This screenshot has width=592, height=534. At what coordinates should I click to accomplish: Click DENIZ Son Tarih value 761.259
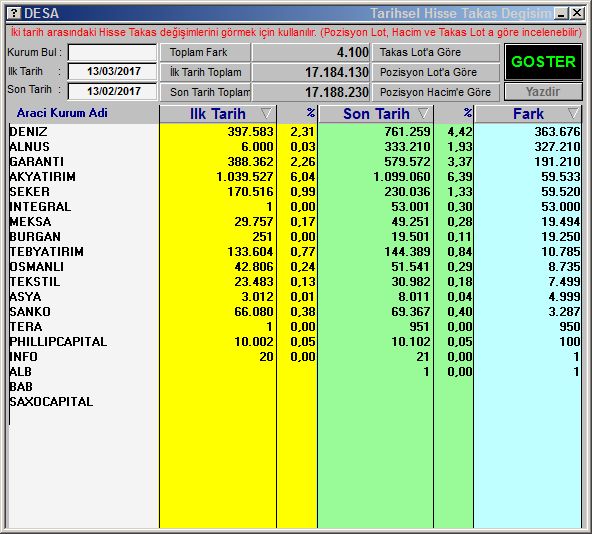(407, 131)
